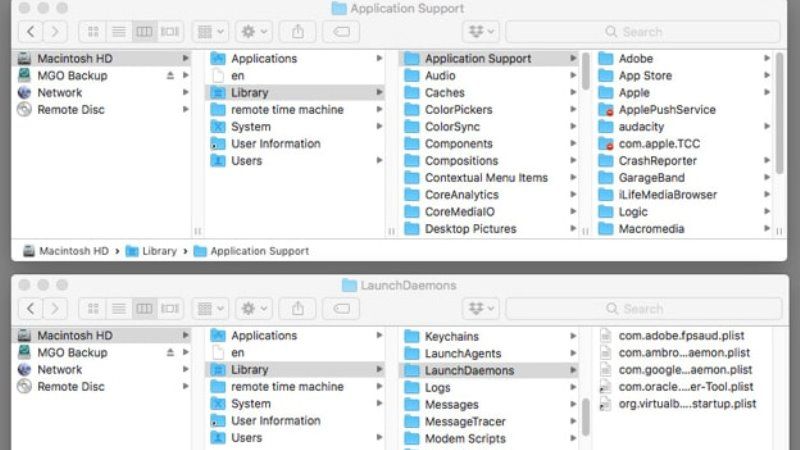Screen dimensions: 800x450
Task: Select com.adobe.fpsaud.plist file
Action: pos(684,335)
